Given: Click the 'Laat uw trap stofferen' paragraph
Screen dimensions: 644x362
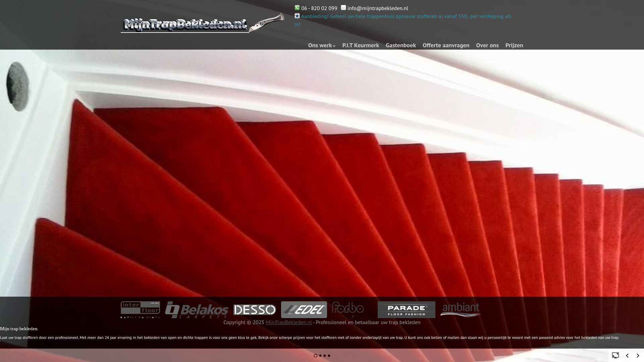Looking at the screenshot, I should (x=310, y=338).
